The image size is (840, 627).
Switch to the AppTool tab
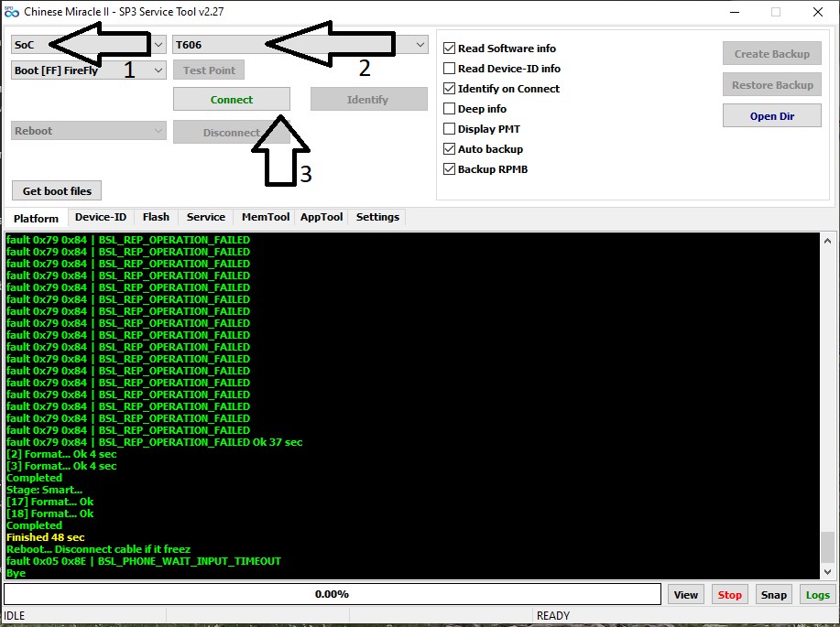click(322, 217)
